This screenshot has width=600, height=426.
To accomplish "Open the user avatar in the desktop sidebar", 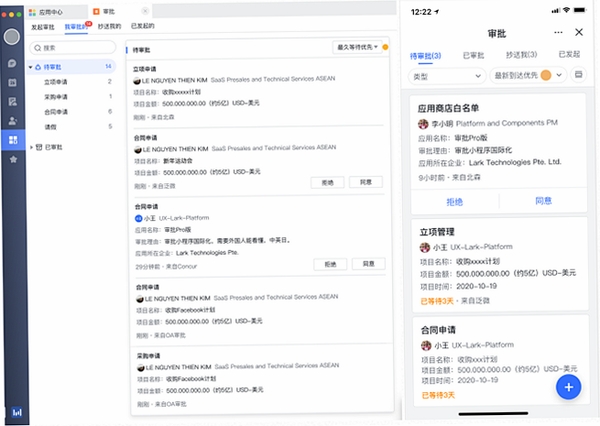I will (12, 37).
